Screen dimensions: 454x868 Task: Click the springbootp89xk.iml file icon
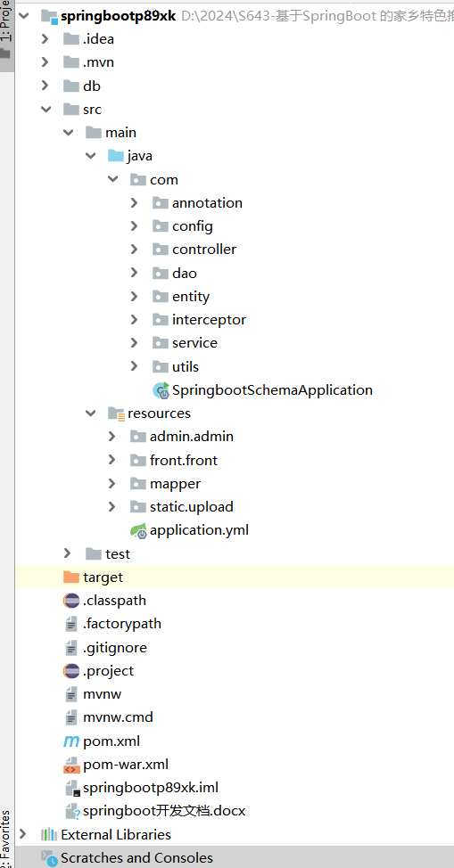coord(72,788)
